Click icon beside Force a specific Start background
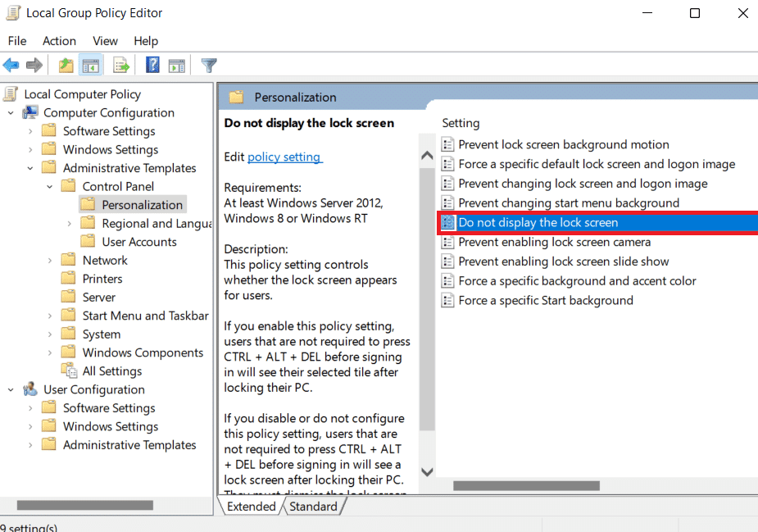Image resolution: width=758 pixels, height=532 pixels. click(x=447, y=300)
